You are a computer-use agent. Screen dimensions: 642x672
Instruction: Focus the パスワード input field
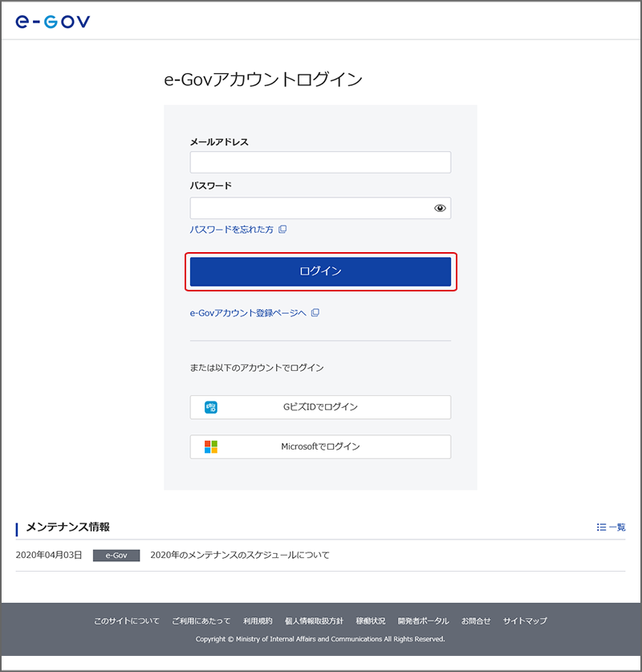point(320,208)
